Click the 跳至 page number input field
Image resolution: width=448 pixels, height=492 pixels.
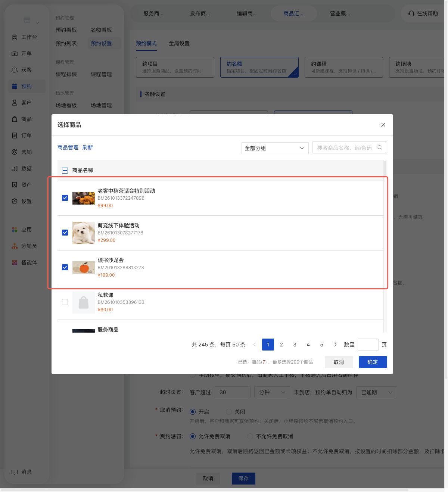368,345
